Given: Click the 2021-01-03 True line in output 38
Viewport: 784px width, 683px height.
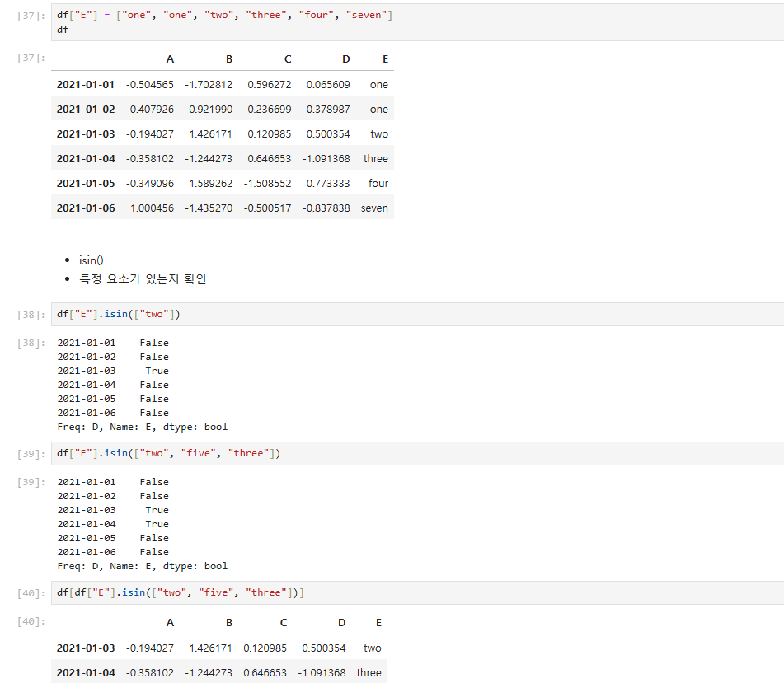Looking at the screenshot, I should (x=113, y=371).
